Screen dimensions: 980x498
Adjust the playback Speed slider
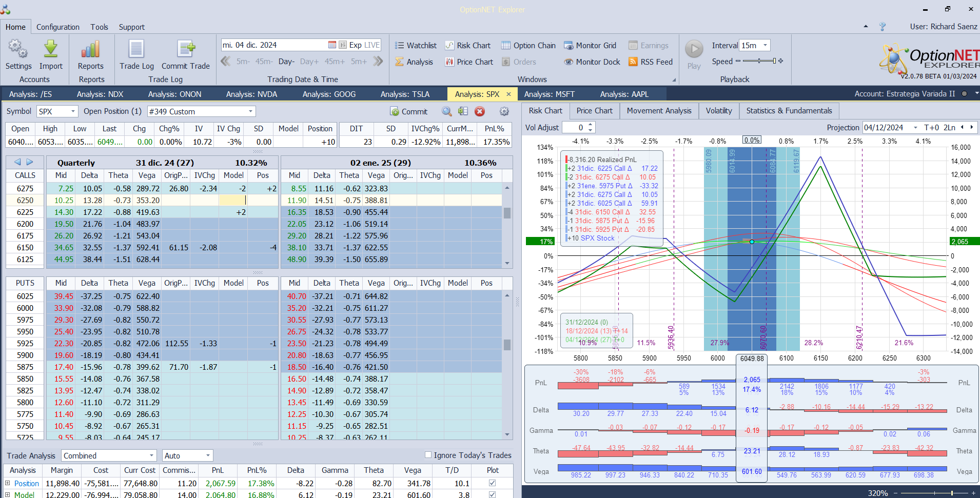pyautogui.click(x=759, y=61)
